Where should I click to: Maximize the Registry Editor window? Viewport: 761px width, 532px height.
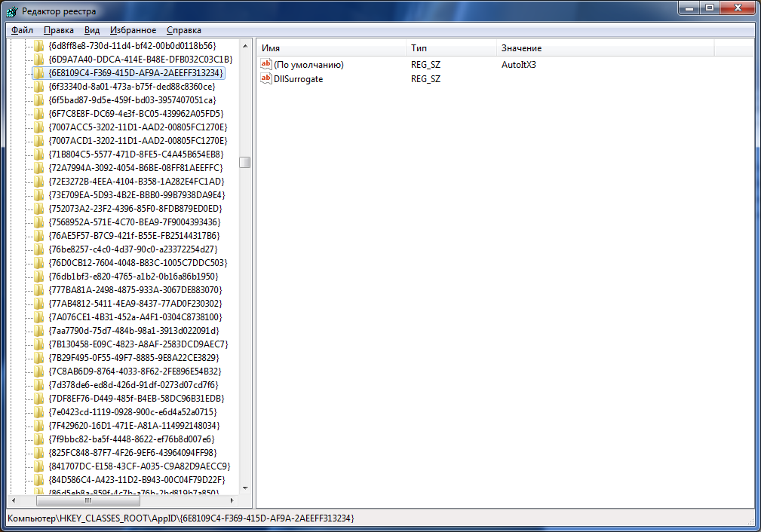click(x=710, y=8)
